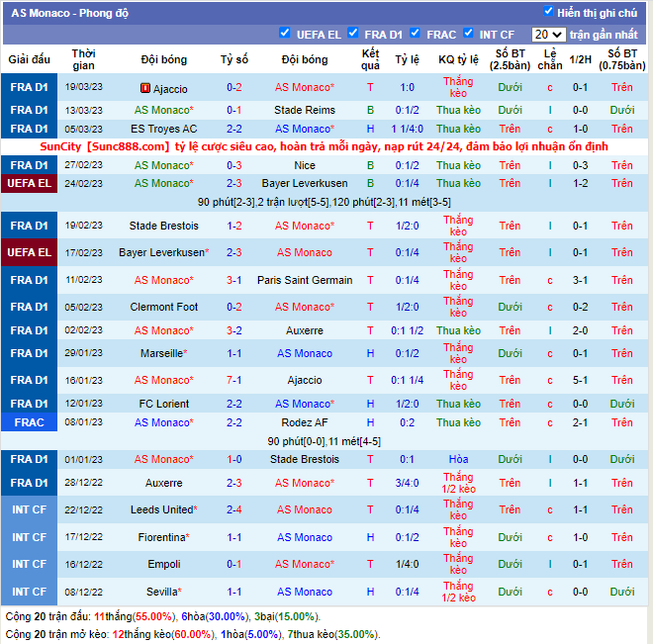The height and width of the screenshot is (644, 653).
Task: Click the FRA D1 badge for Marseille match
Action: [29, 353]
